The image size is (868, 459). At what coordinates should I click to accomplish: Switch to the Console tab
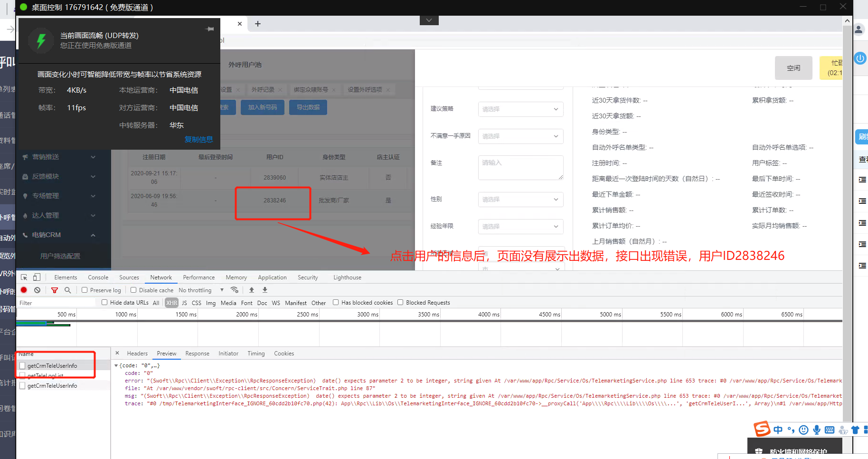tap(98, 277)
